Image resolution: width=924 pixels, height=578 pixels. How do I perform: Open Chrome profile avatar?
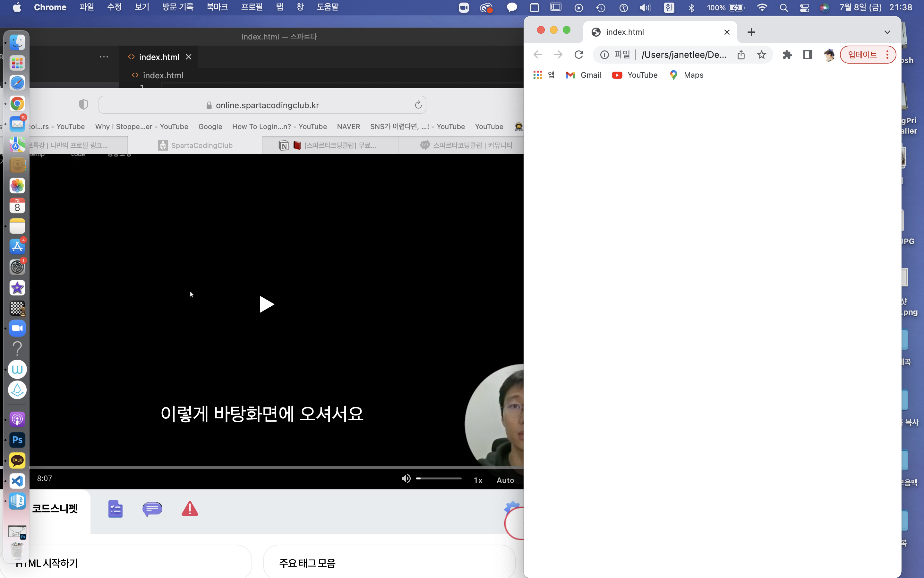pos(828,55)
